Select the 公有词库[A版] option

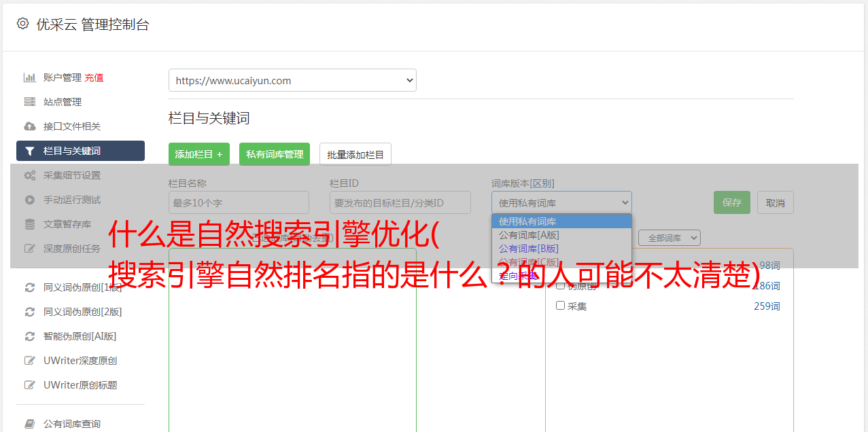point(561,235)
